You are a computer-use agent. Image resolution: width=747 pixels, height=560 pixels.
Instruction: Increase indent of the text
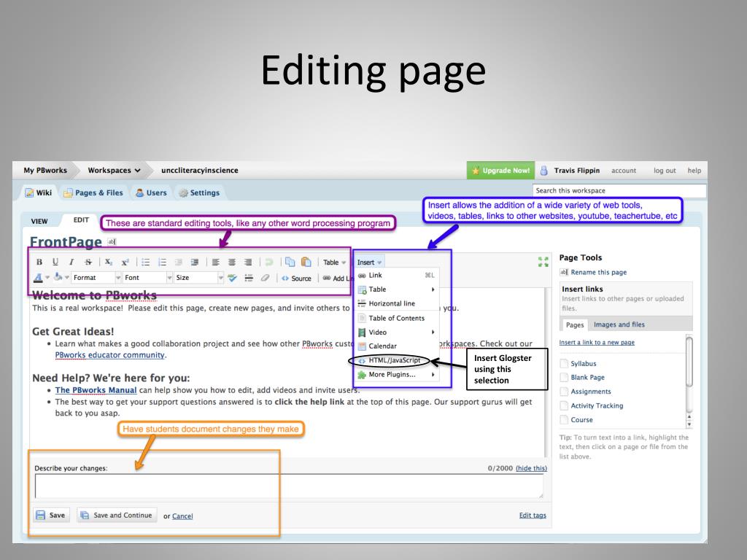point(195,262)
